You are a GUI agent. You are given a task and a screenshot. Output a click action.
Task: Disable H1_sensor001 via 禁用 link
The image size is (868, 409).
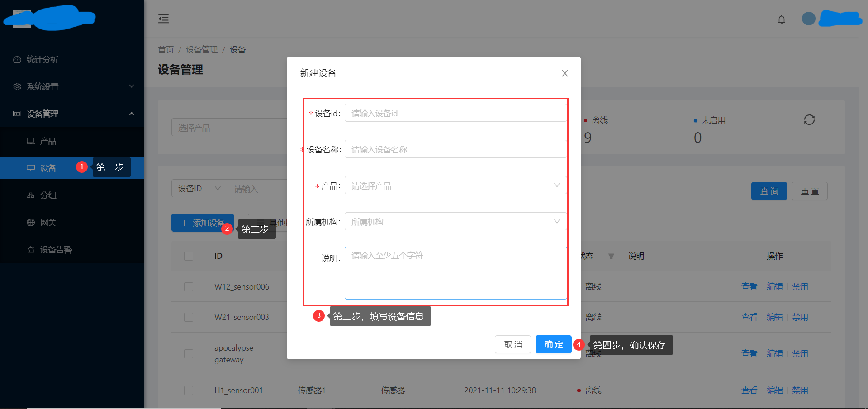pyautogui.click(x=800, y=390)
